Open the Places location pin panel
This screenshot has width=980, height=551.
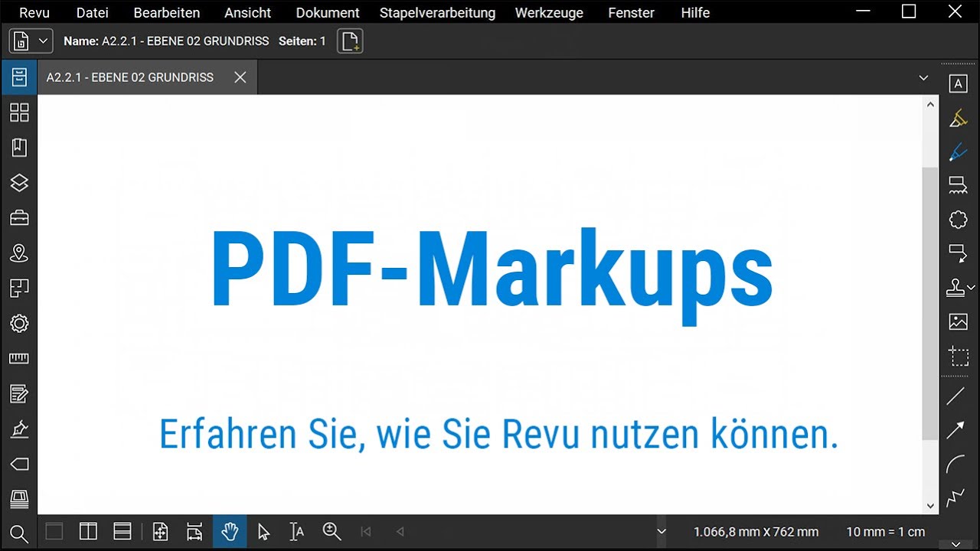coord(19,253)
